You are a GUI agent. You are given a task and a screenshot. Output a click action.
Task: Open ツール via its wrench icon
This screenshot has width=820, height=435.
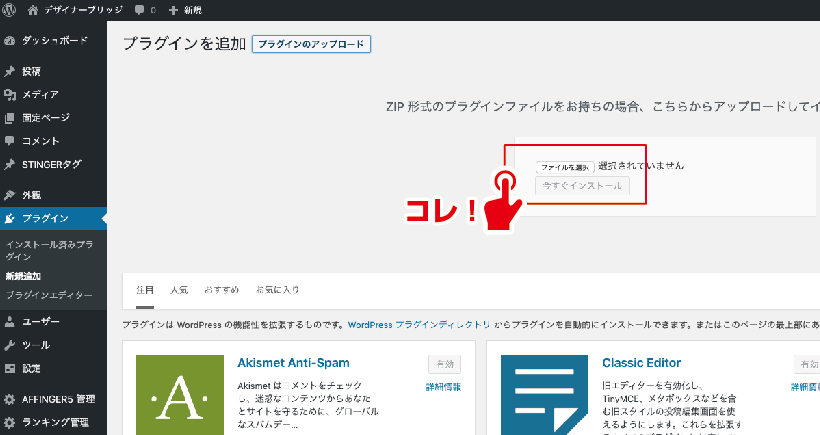coord(10,345)
